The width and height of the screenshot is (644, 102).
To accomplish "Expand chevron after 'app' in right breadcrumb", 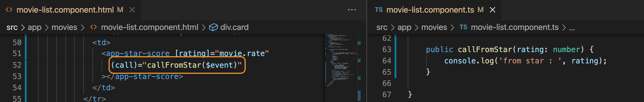I will click(x=416, y=27).
